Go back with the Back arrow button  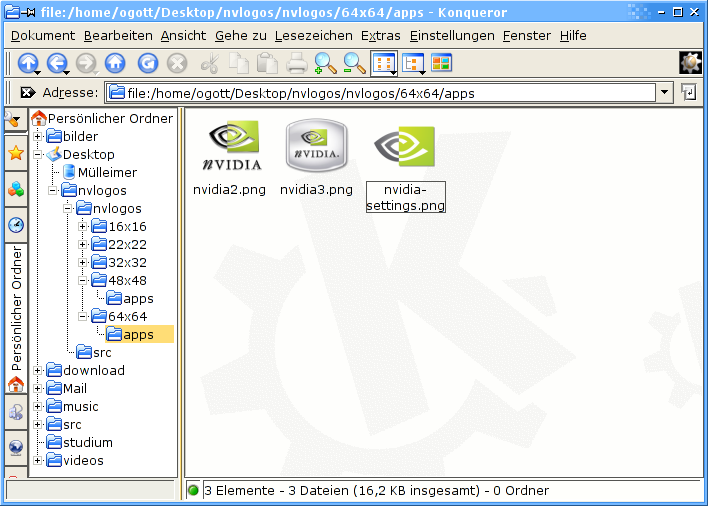57,63
